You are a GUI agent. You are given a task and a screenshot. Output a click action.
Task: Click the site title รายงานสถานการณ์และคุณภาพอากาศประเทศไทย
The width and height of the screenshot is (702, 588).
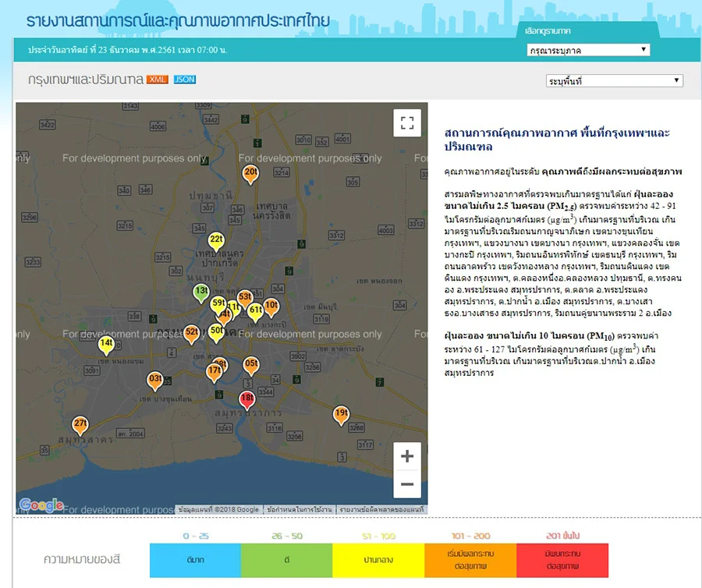(x=178, y=21)
